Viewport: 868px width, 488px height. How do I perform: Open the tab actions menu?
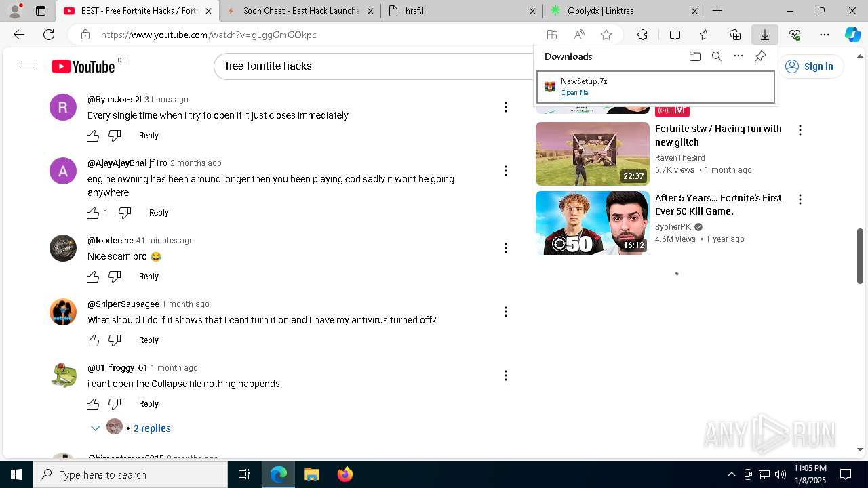pos(41,11)
